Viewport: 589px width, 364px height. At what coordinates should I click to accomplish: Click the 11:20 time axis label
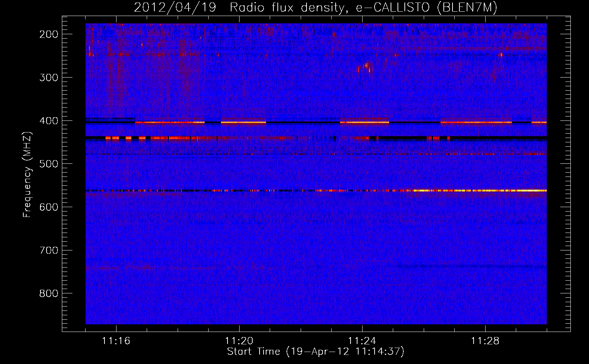pyautogui.click(x=239, y=341)
